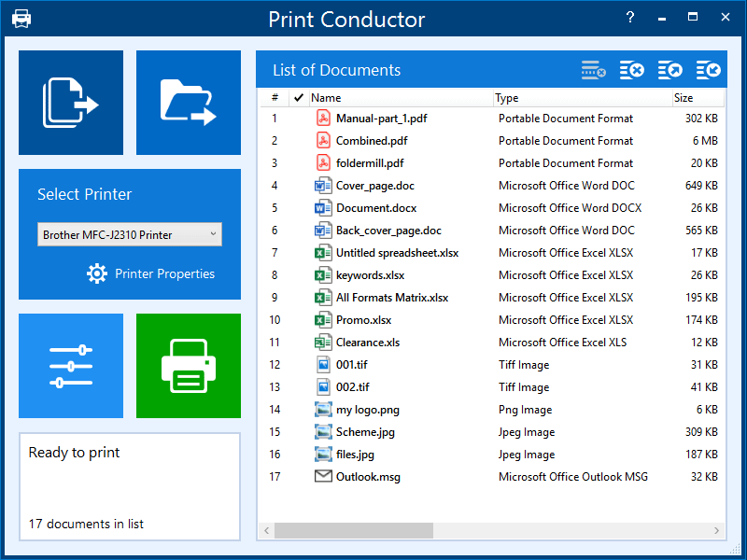Clear the entire document list icon
Image resolution: width=747 pixels, height=560 pixels.
pyautogui.click(x=630, y=70)
